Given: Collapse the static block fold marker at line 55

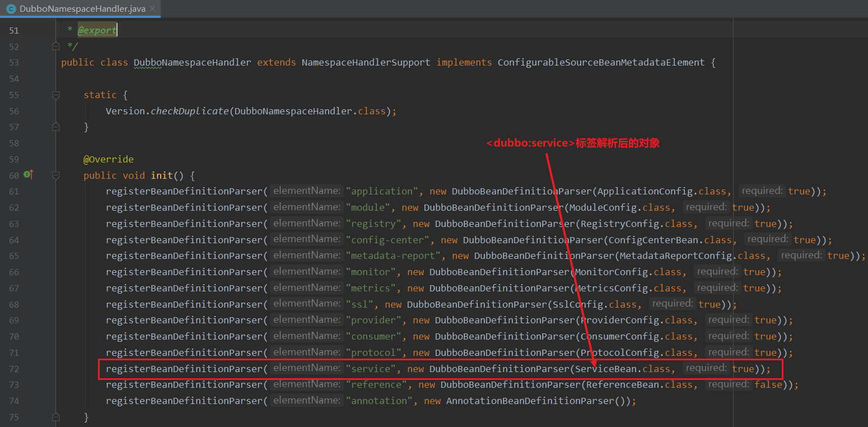Looking at the screenshot, I should [x=55, y=95].
